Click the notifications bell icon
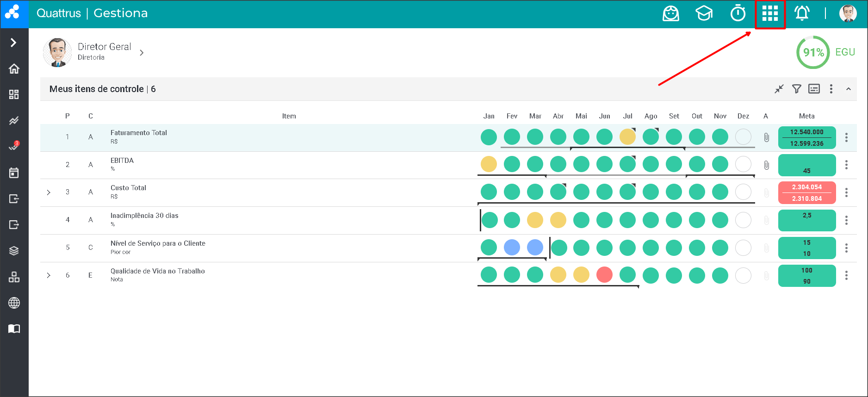This screenshot has height=397, width=868. tap(802, 13)
